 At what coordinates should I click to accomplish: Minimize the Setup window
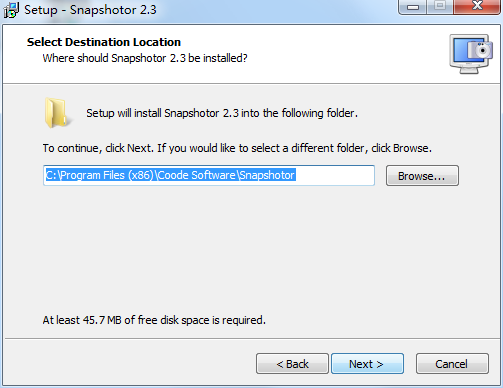coord(412,7)
